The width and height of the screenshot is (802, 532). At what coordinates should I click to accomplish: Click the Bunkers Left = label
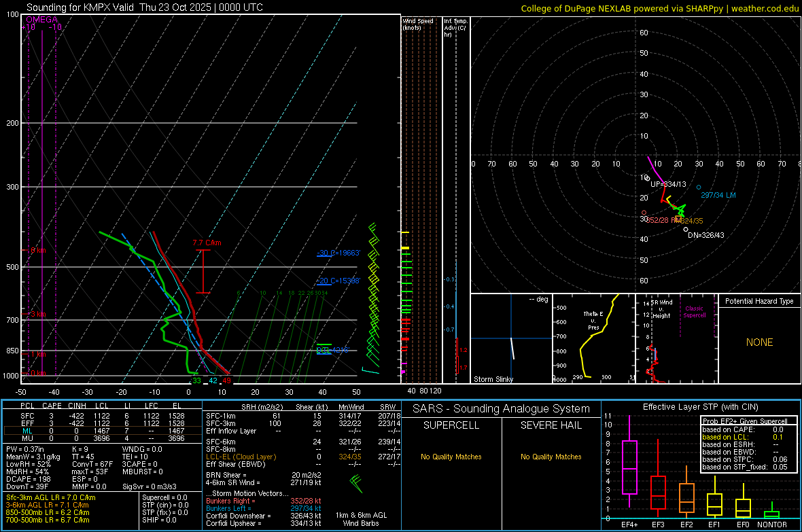[x=228, y=508]
